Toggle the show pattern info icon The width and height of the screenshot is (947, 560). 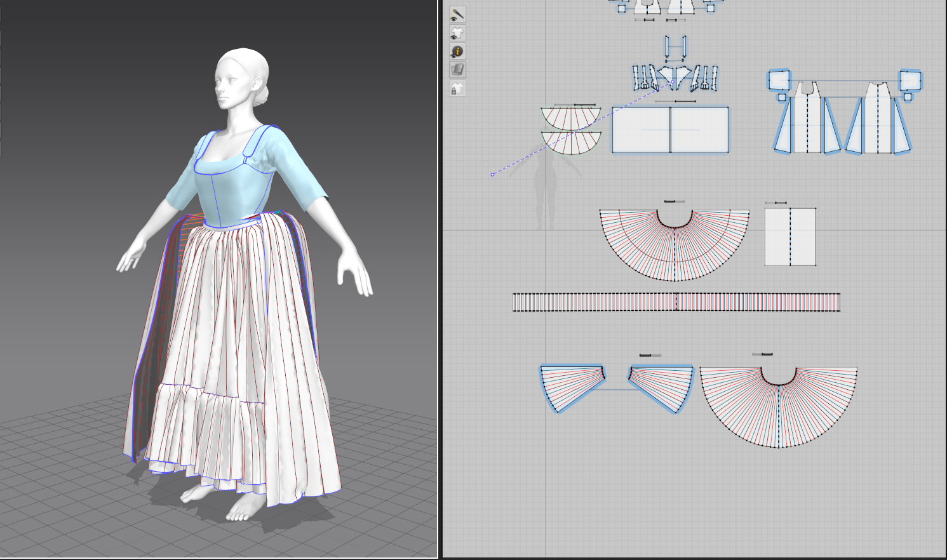point(457,51)
